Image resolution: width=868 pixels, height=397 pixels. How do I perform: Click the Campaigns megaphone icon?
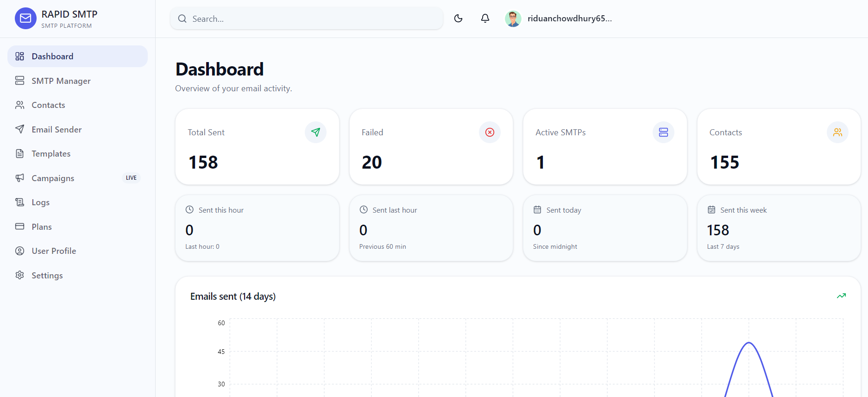click(x=19, y=178)
